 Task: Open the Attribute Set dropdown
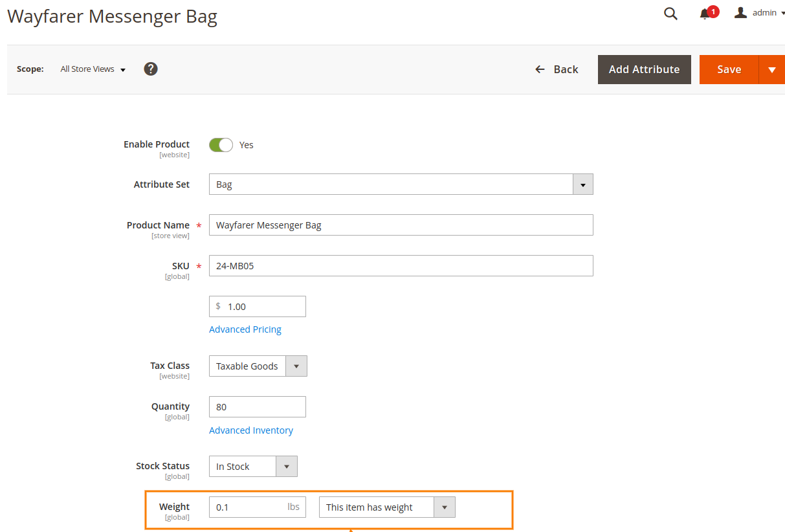pyautogui.click(x=582, y=184)
